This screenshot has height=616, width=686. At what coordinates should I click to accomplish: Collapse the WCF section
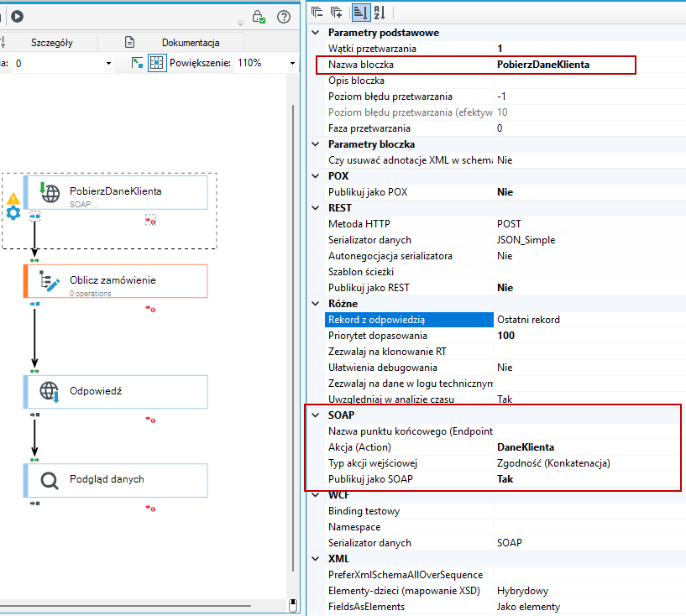coord(316,495)
